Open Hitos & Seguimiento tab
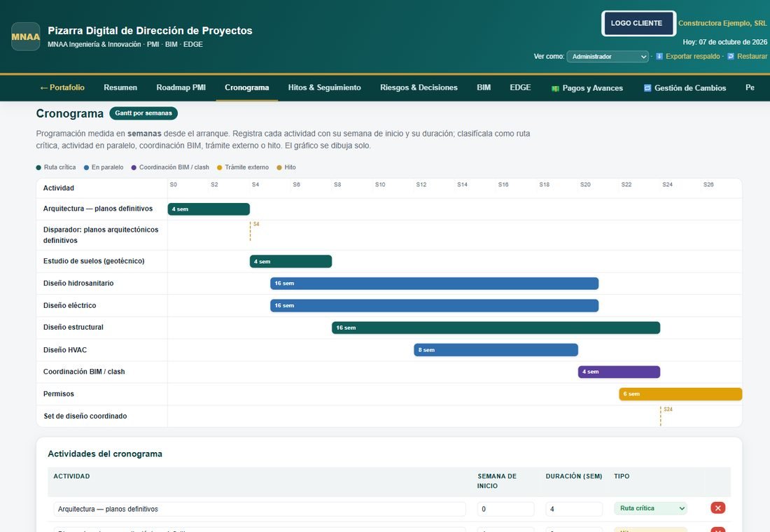The width and height of the screenshot is (770, 532). [x=324, y=87]
